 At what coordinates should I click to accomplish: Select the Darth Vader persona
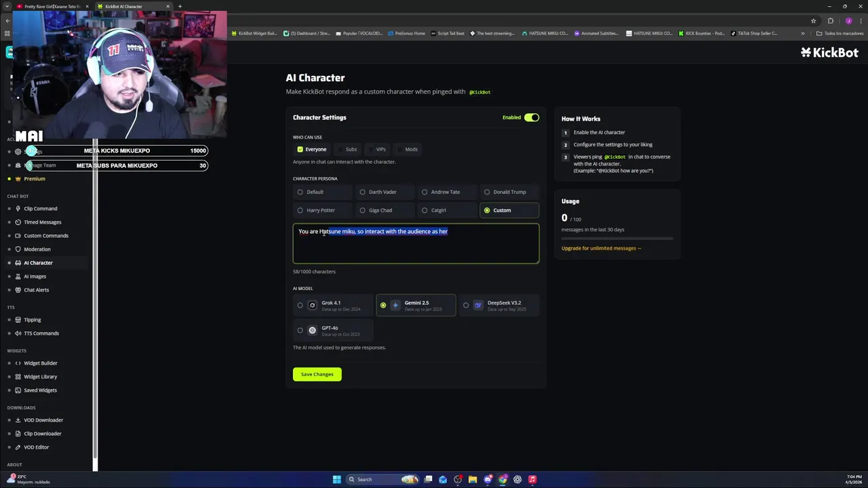coord(384,192)
